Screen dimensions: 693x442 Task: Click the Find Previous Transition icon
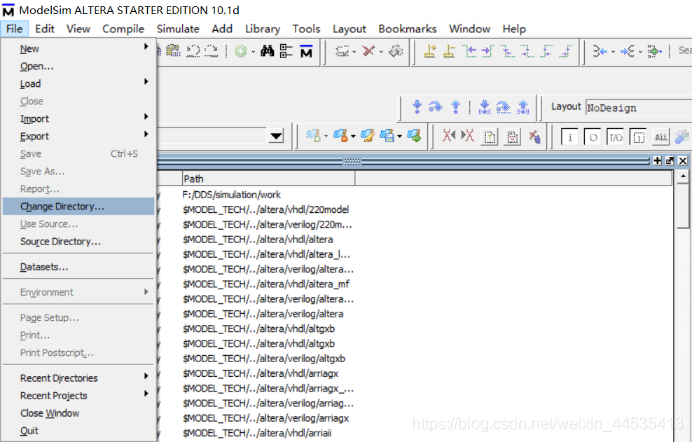[x=470, y=51]
